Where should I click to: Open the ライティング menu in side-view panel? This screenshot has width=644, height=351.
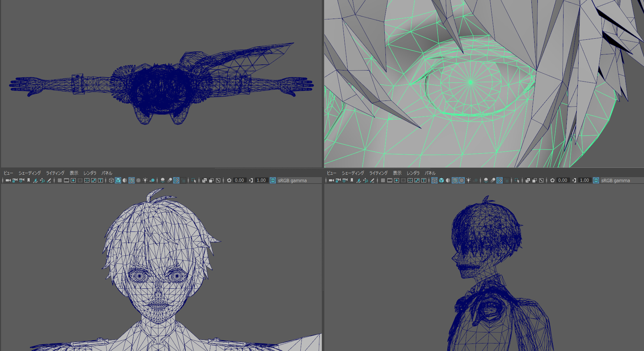(x=378, y=173)
